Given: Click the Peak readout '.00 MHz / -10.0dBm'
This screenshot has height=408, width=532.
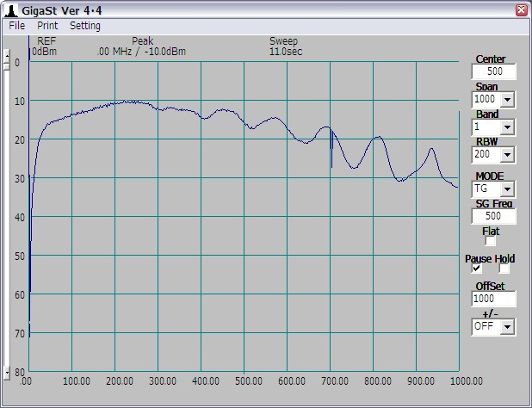Looking at the screenshot, I should [x=141, y=52].
